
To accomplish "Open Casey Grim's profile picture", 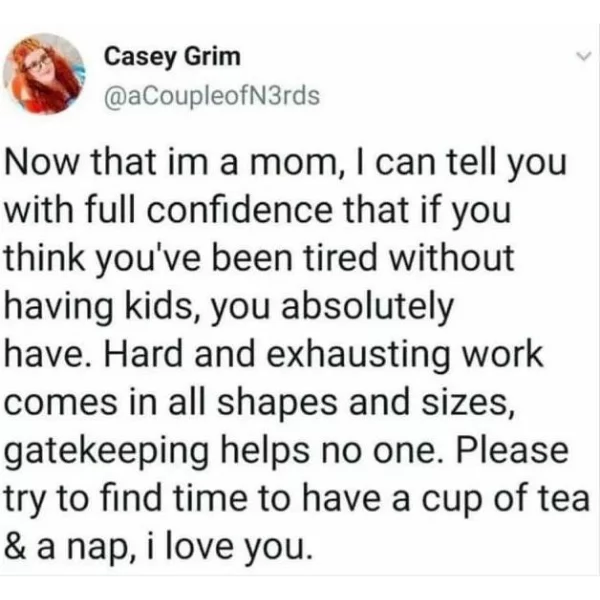I will point(44,74).
